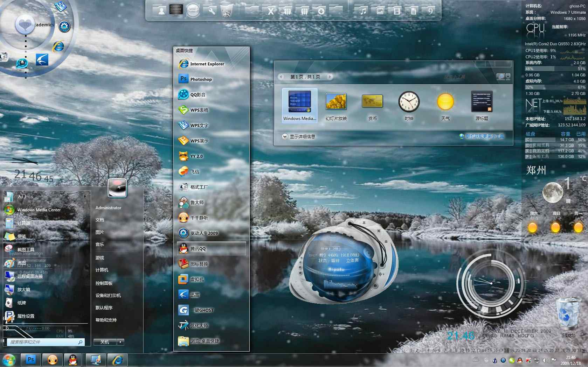Select the 天气 weather gadget
588x367 pixels.
tap(445, 106)
